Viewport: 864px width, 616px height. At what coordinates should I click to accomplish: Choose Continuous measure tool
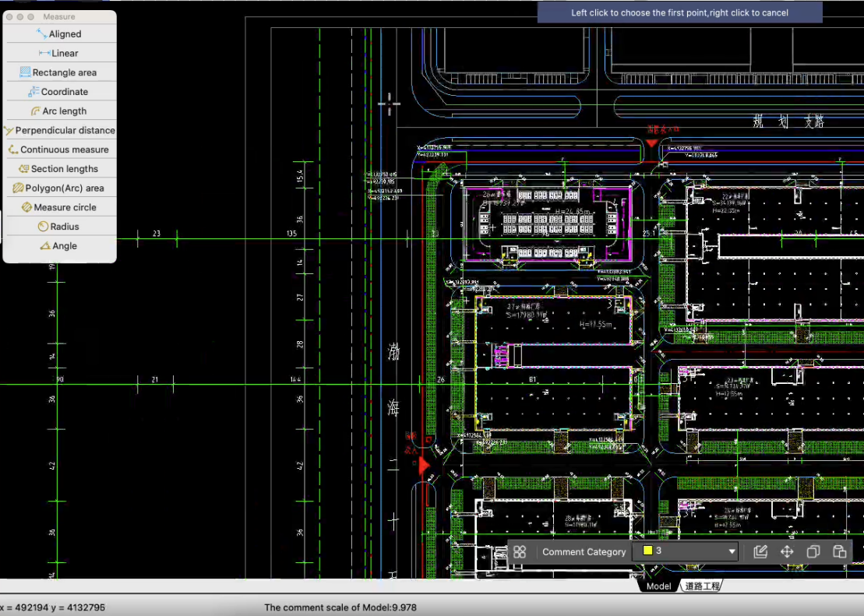(x=59, y=150)
